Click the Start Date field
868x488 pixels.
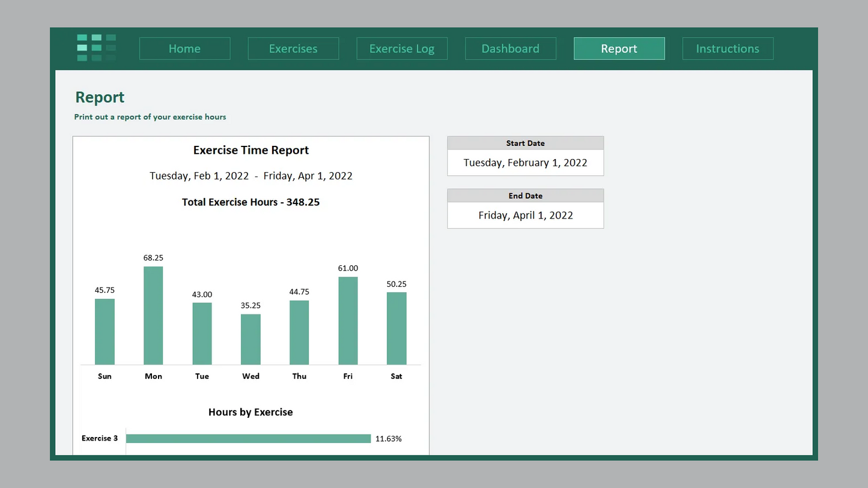[x=525, y=162]
